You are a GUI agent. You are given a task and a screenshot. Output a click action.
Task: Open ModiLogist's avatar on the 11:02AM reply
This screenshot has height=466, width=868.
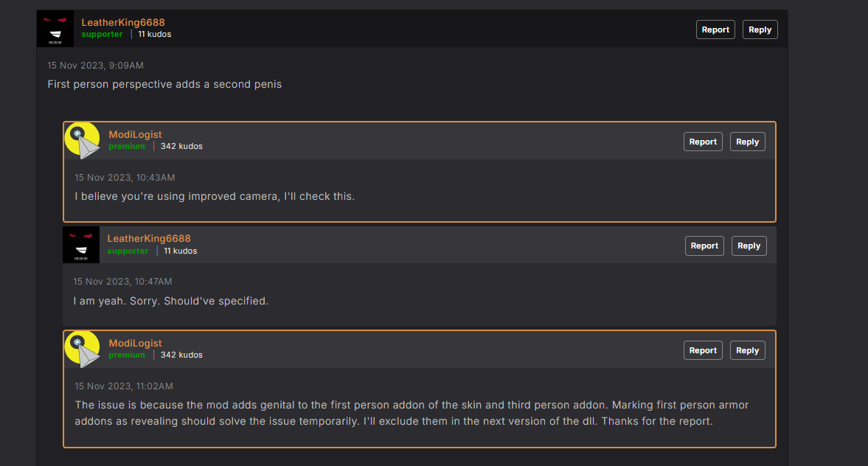[x=83, y=349]
